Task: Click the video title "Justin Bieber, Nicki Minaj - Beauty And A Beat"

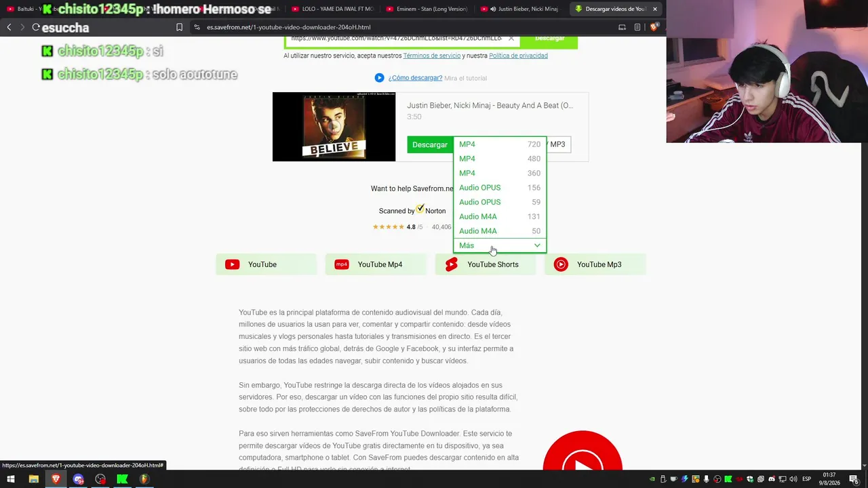Action: (490, 106)
